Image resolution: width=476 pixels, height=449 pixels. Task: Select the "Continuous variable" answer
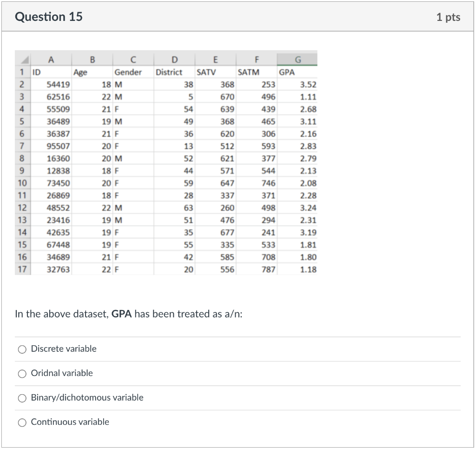(x=22, y=423)
